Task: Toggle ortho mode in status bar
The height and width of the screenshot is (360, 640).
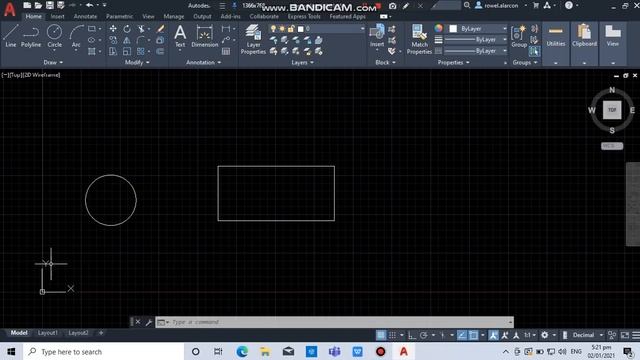Action: (x=411, y=335)
